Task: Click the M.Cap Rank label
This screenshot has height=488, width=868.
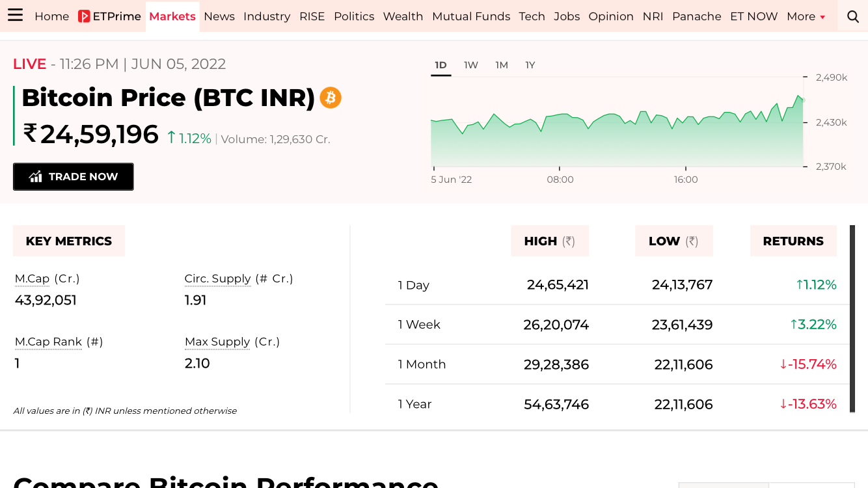Action: pyautogui.click(x=49, y=342)
